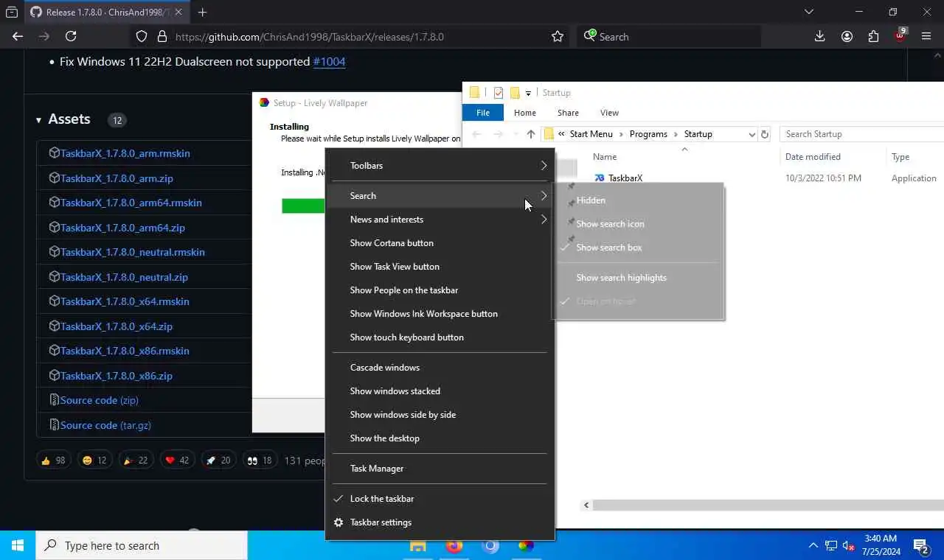Screen dimensions: 944x560
Task: Click the list all tabs arrow
Action: tap(809, 12)
